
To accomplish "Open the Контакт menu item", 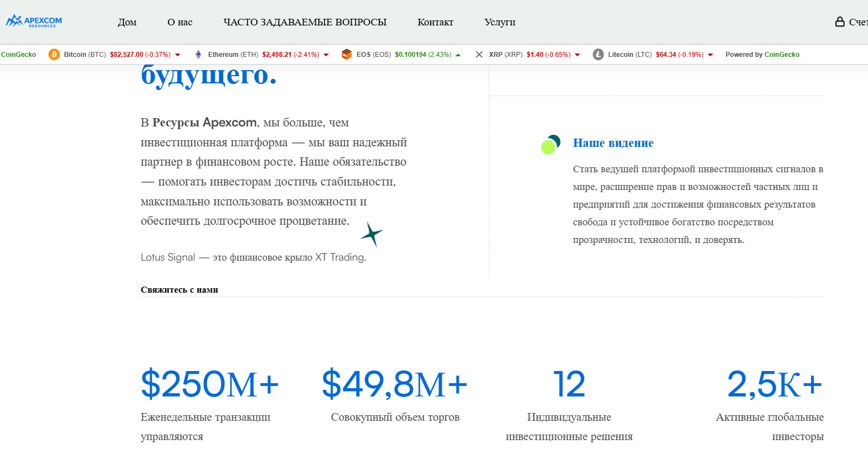I will click(435, 22).
